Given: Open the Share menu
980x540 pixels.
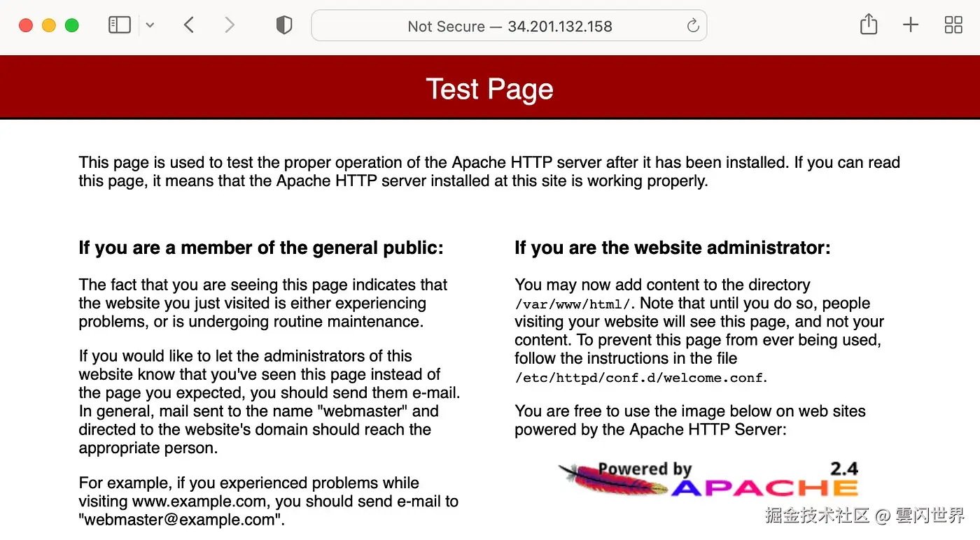Looking at the screenshot, I should coord(868,25).
